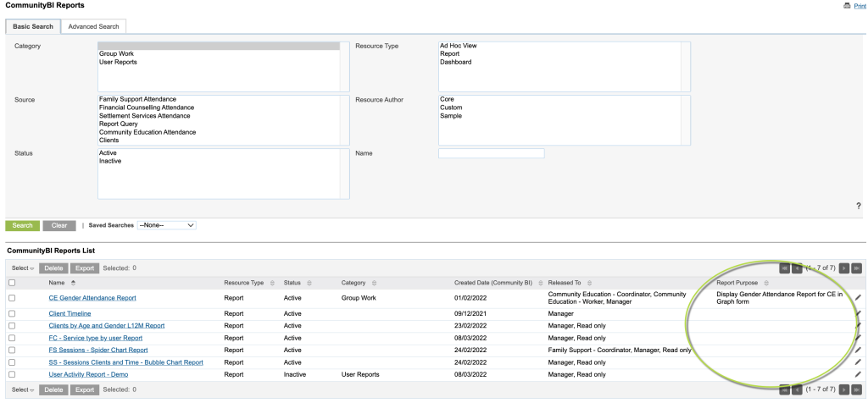Select Sample in Resource Author list

[559, 116]
